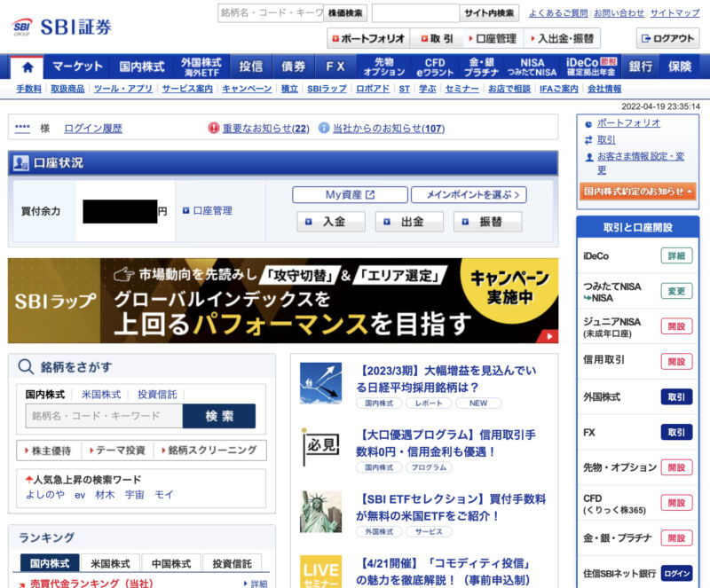The height and width of the screenshot is (588, 710).
Task: Open the NISA つみたてNISA menu
Action: click(x=532, y=67)
